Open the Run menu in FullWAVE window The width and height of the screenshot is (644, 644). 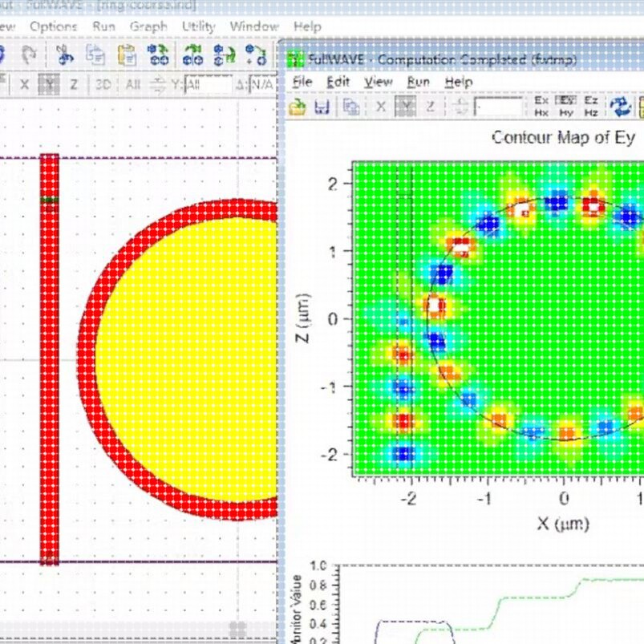(418, 82)
